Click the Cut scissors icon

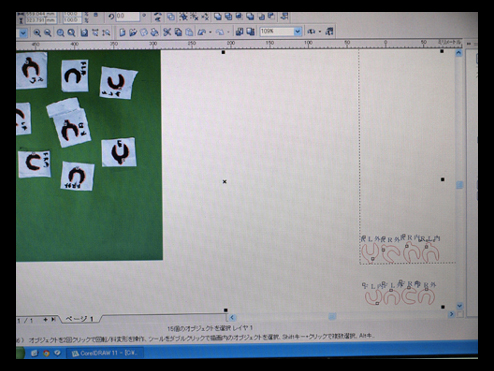point(167,32)
